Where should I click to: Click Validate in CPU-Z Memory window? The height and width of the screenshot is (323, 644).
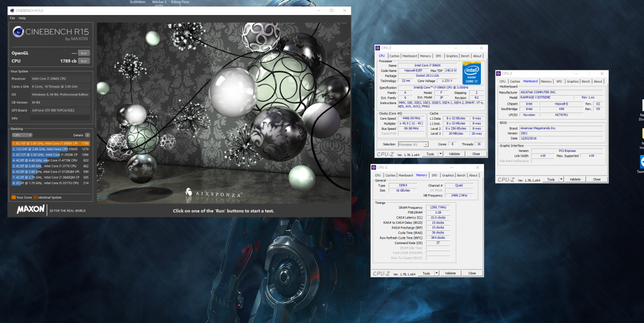(x=450, y=273)
